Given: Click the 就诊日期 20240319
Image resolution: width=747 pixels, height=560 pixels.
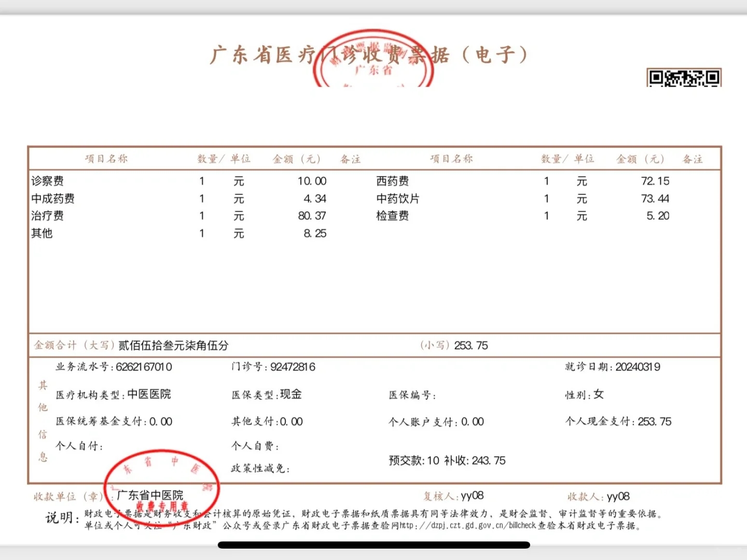Looking at the screenshot, I should click(638, 367).
